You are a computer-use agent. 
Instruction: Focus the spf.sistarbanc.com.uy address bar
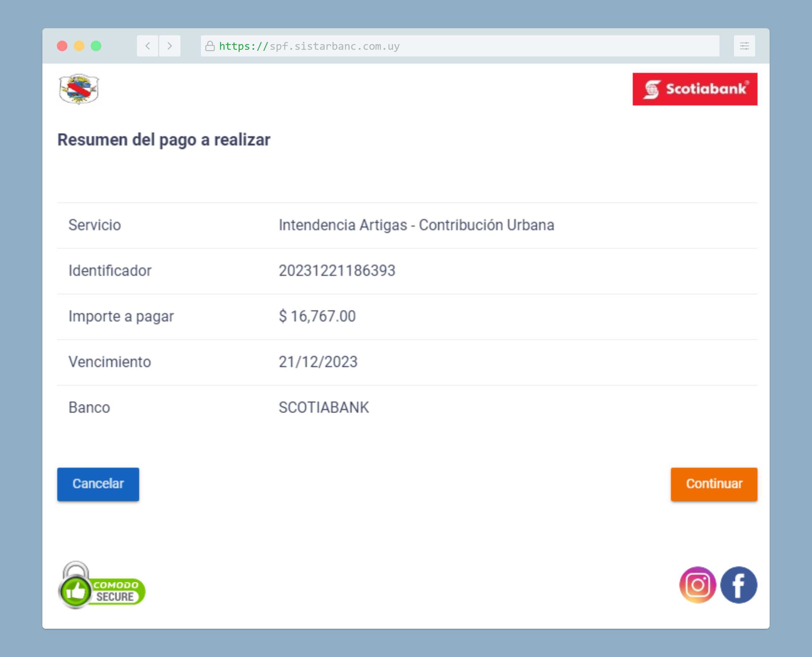[x=460, y=46]
